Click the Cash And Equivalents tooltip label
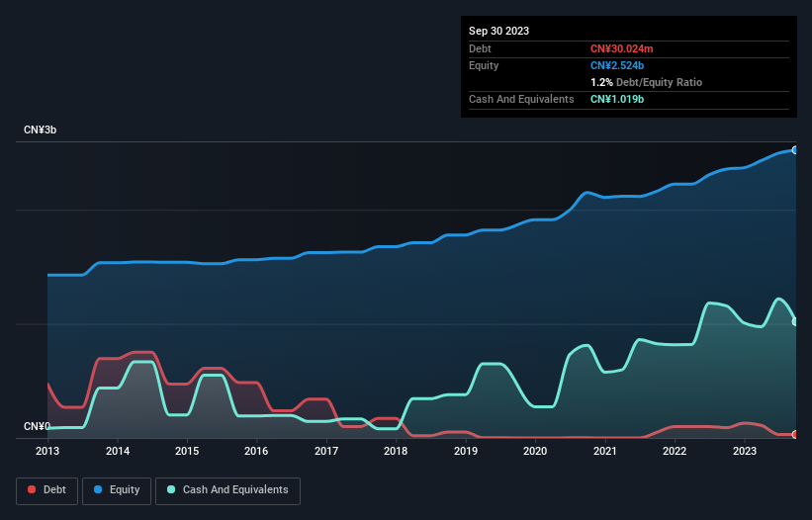 521,99
